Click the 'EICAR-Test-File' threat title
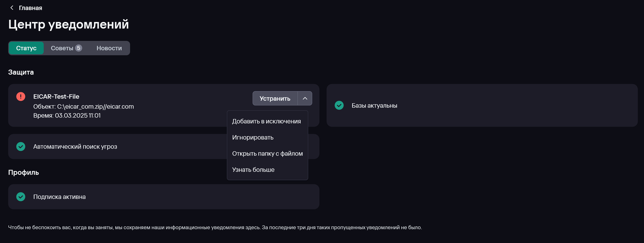The width and height of the screenshot is (644, 243). (x=56, y=96)
